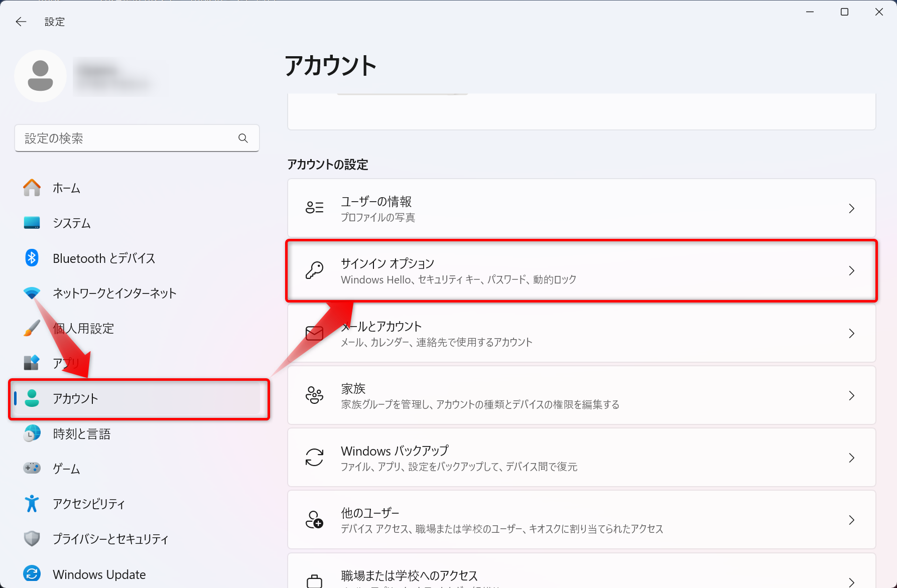
Task: Open サインイン オプション title text
Action: [x=388, y=263]
